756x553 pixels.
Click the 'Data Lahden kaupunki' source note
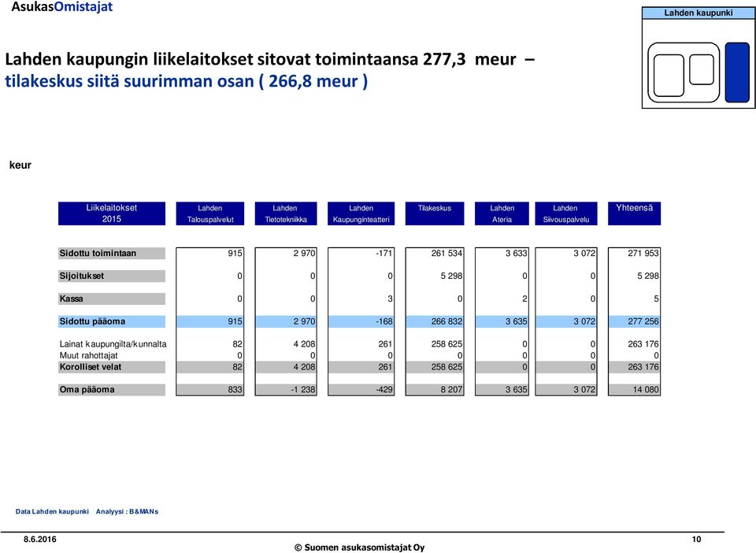point(52,511)
